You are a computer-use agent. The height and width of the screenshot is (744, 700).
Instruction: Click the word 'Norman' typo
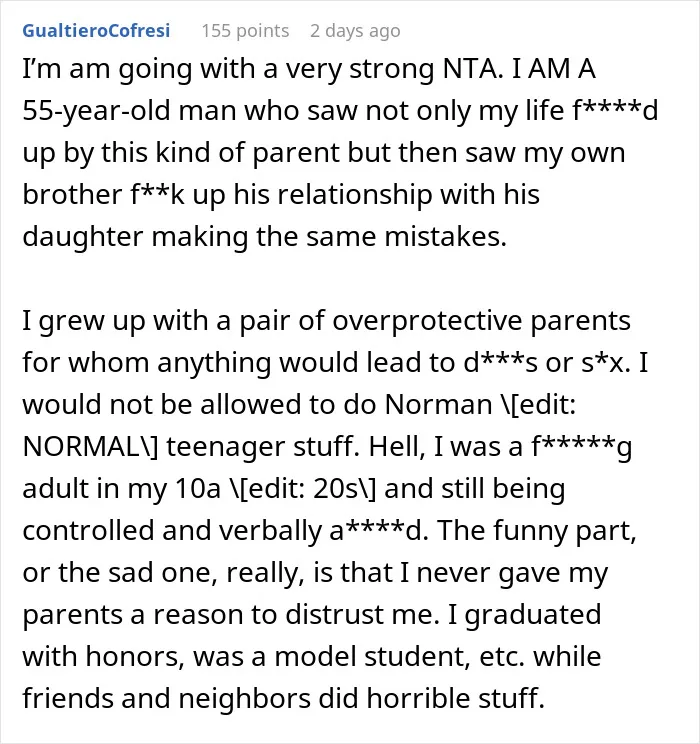tap(438, 405)
